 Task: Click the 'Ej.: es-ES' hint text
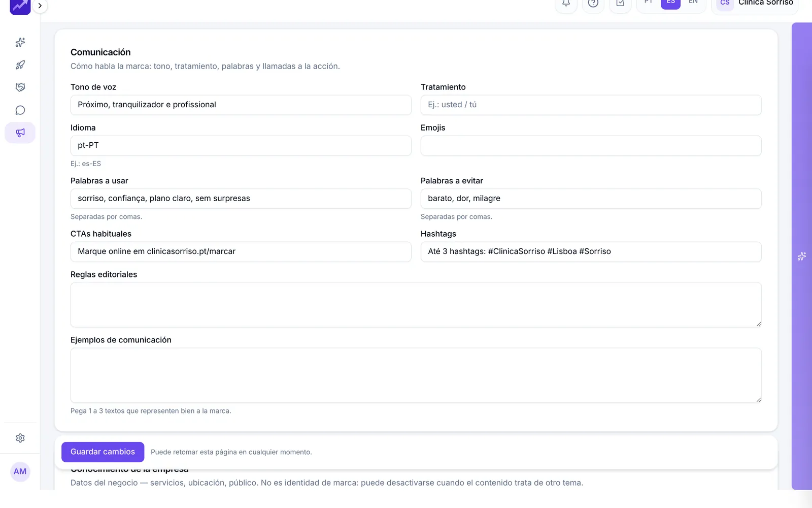point(86,164)
